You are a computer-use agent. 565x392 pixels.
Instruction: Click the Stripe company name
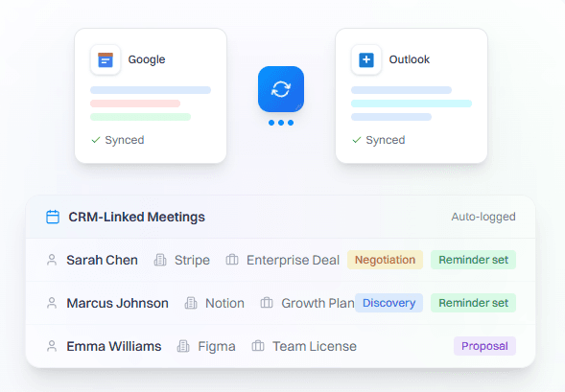tap(192, 260)
